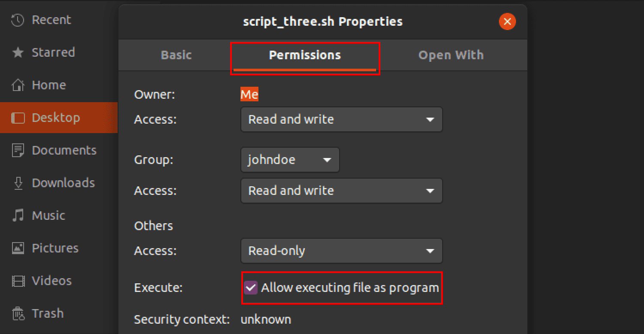Image resolution: width=644 pixels, height=334 pixels.
Task: Open the Starred files section
Action: (53, 52)
